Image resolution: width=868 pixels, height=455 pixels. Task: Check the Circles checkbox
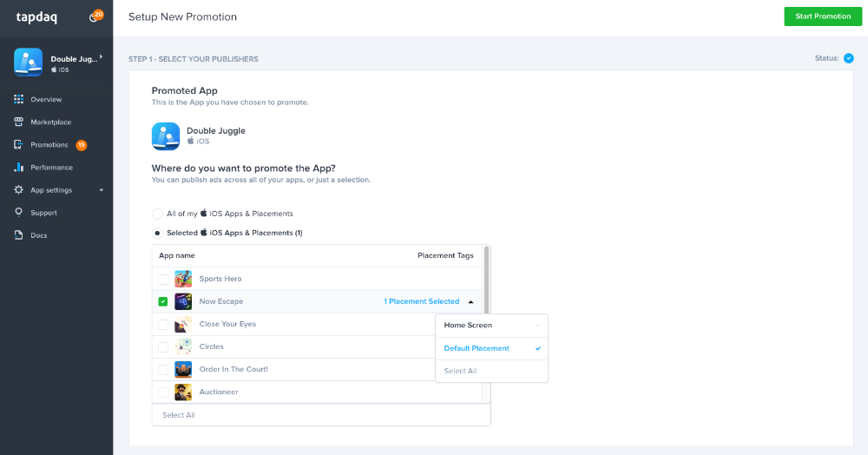[163, 347]
